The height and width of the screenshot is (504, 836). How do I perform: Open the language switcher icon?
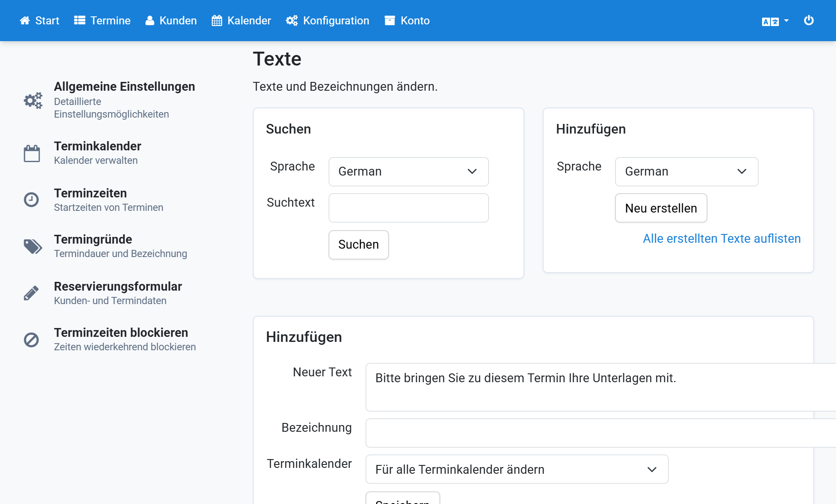pos(770,21)
